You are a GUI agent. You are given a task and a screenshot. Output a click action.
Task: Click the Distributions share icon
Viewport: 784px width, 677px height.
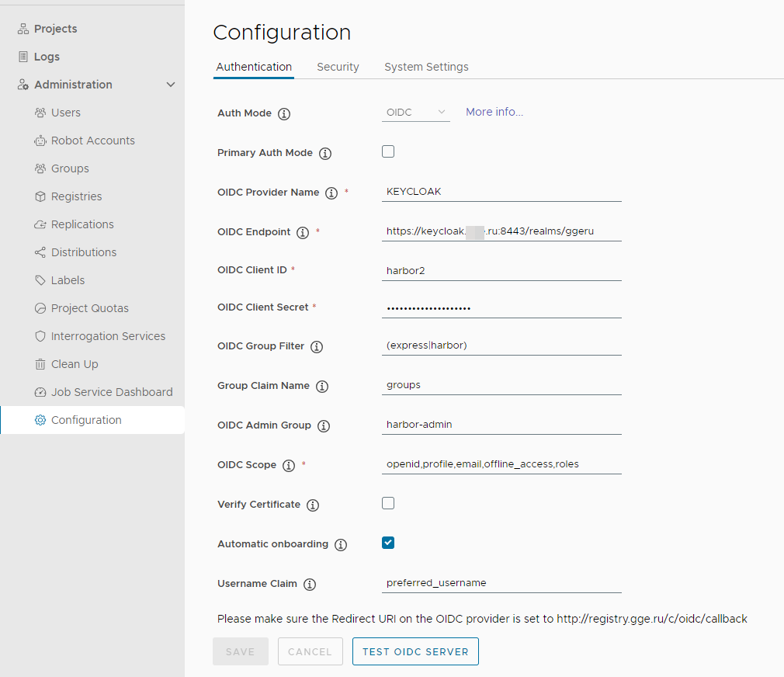click(x=40, y=252)
